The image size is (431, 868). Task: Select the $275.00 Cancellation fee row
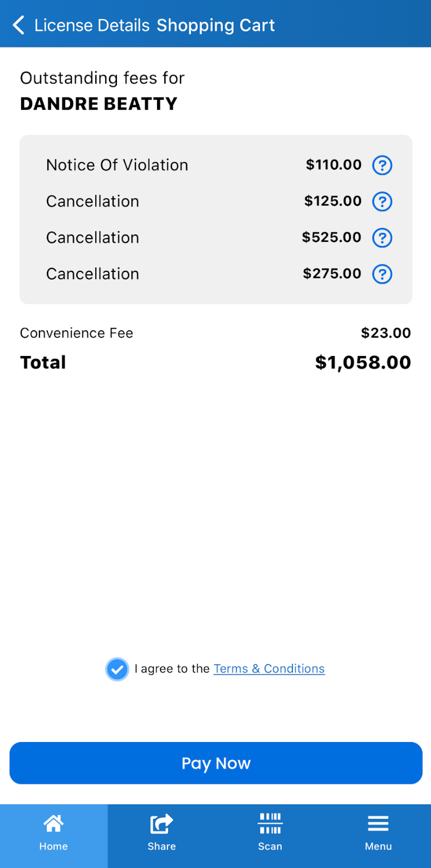216,274
